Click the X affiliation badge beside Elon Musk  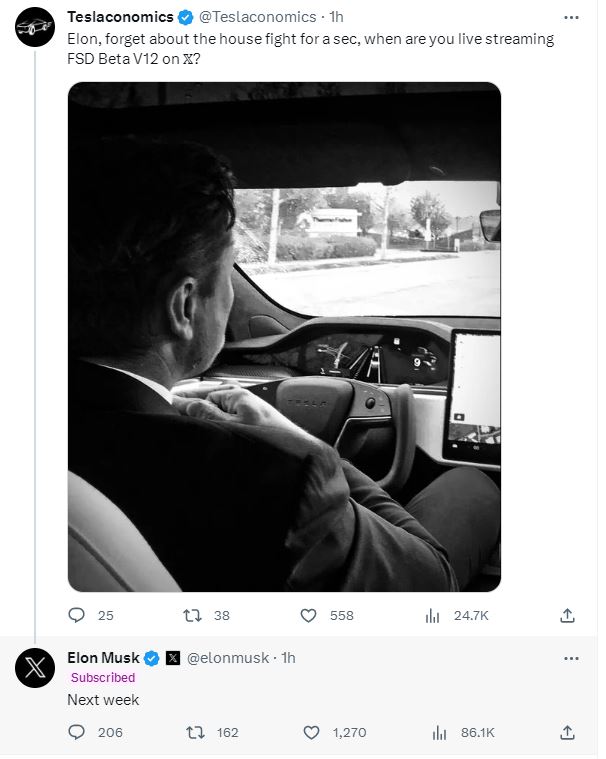173,658
